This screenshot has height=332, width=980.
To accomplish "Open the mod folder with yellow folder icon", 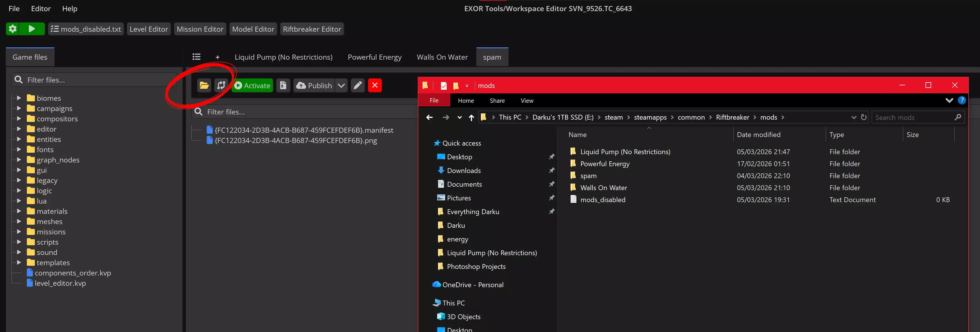I will 204,86.
